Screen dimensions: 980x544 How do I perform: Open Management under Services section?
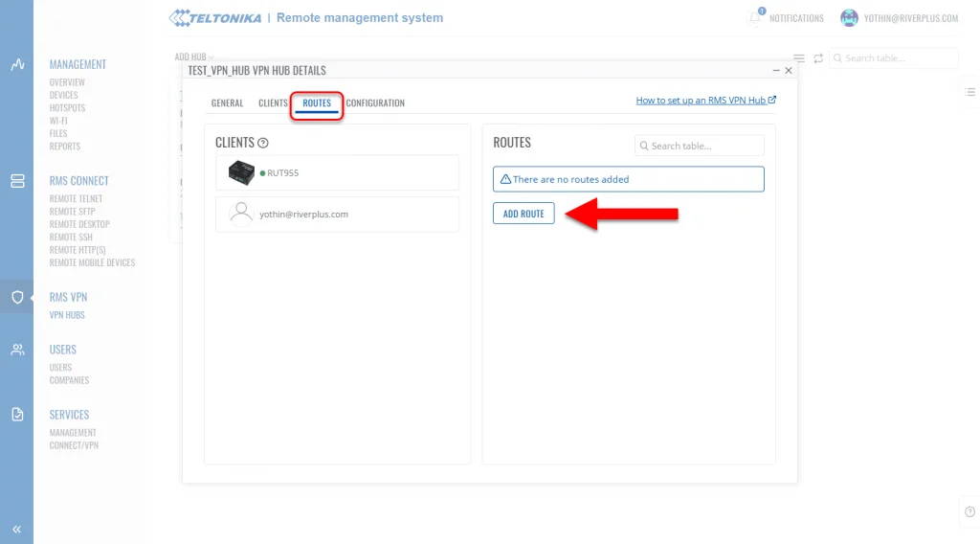tap(73, 433)
